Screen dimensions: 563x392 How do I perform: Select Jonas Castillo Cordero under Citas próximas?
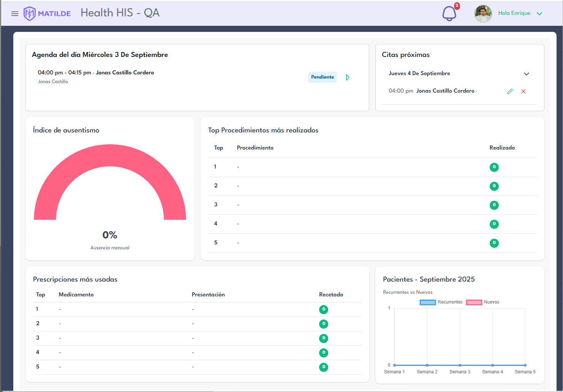[x=445, y=91]
